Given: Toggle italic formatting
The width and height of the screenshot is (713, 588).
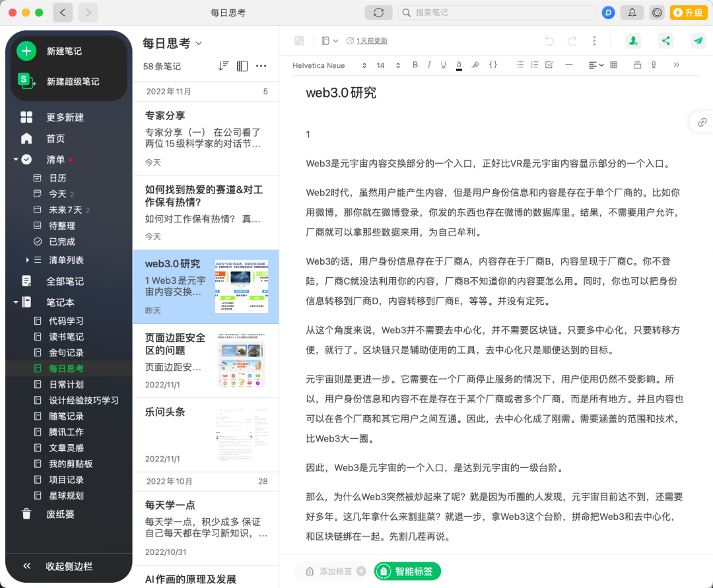Looking at the screenshot, I should coord(429,65).
